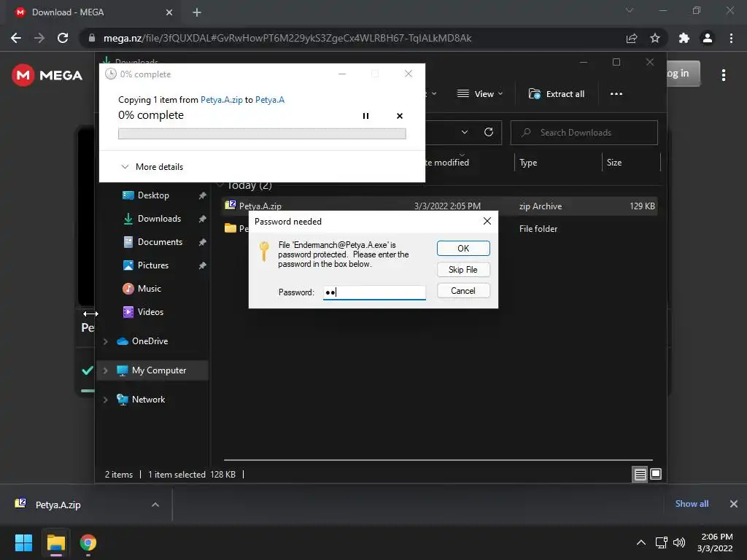Sort by the Date modified column header
Image resolution: width=747 pixels, height=560 pixels.
[x=446, y=163]
